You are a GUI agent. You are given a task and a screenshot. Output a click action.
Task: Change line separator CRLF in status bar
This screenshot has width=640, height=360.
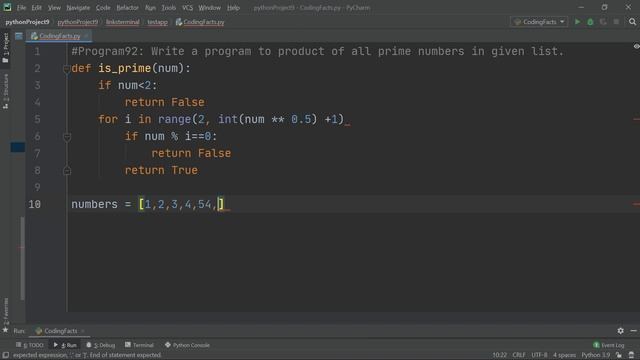click(519, 355)
